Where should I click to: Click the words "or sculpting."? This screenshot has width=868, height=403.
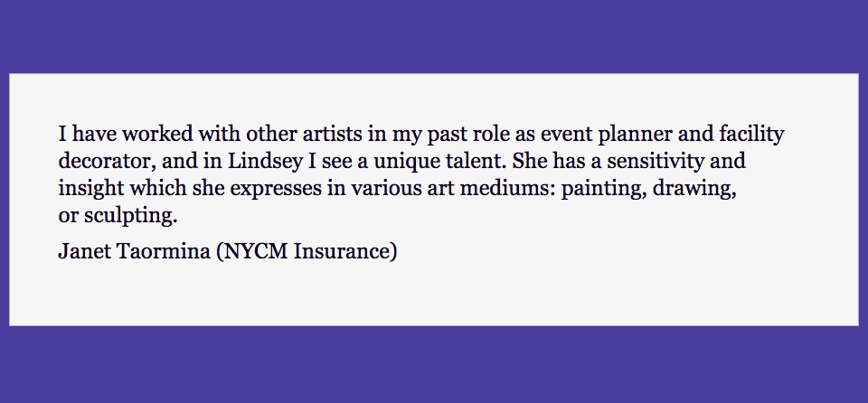pyautogui.click(x=118, y=216)
